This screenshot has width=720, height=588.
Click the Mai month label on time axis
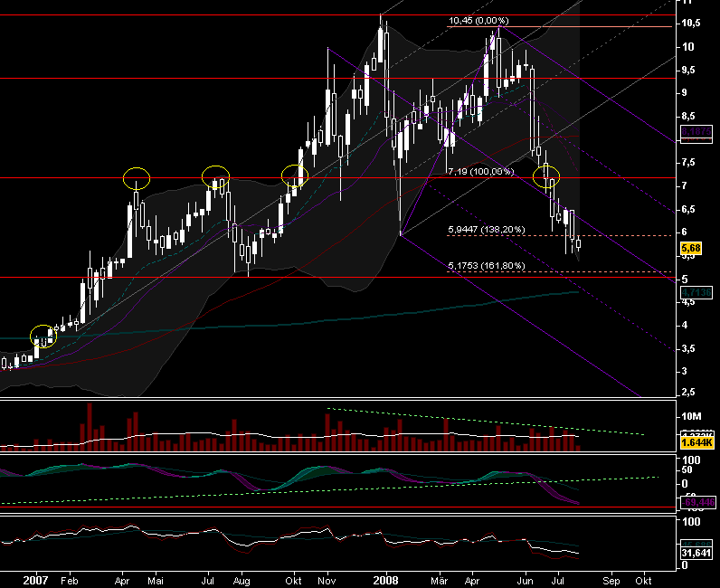pos(156,581)
